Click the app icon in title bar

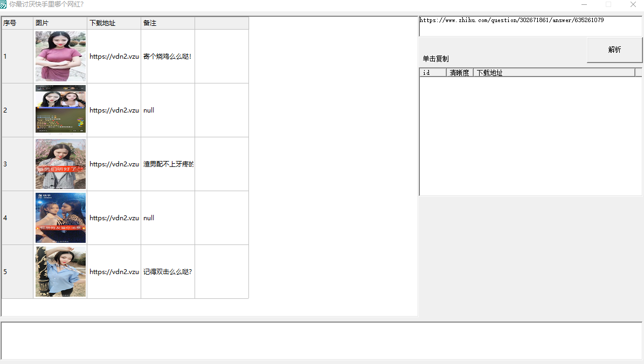(3, 4)
